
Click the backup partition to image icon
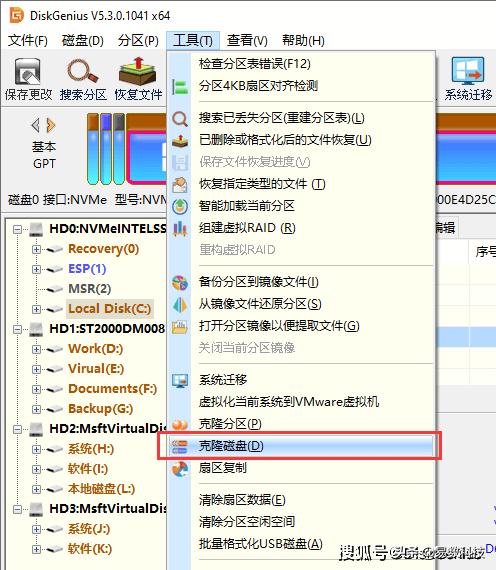[180, 282]
